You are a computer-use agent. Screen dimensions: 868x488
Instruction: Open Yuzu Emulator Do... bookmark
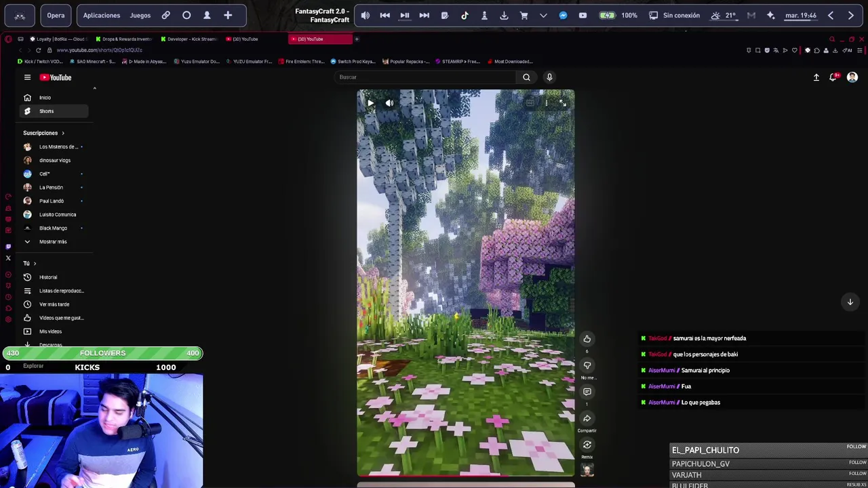click(x=197, y=62)
